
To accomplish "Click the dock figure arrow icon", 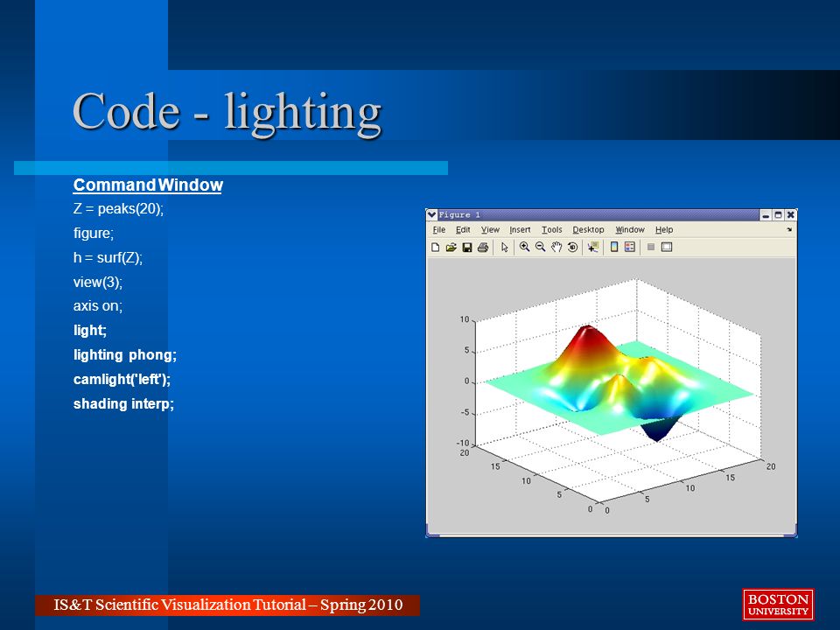I will pyautogui.click(x=789, y=230).
